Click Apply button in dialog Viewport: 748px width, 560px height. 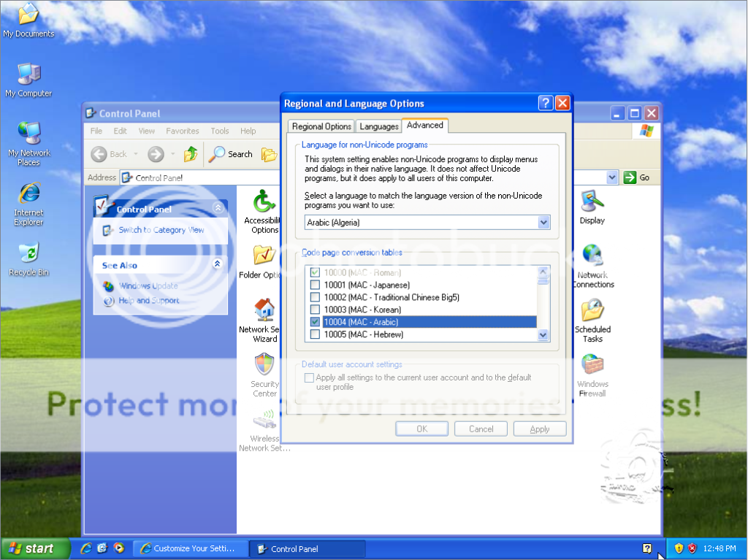[540, 429]
